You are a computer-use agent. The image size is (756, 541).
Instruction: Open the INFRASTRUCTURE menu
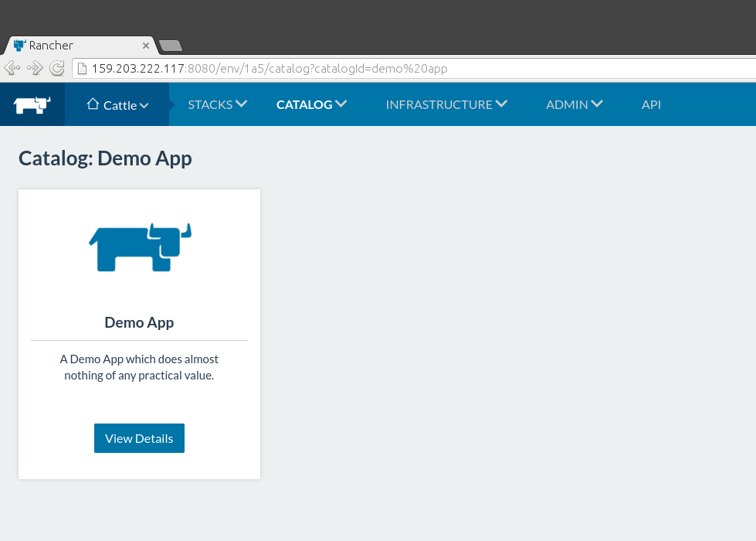click(446, 104)
